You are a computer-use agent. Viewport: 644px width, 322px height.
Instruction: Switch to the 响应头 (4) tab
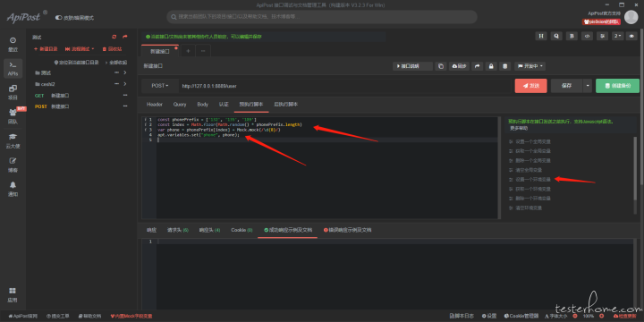[x=209, y=230]
